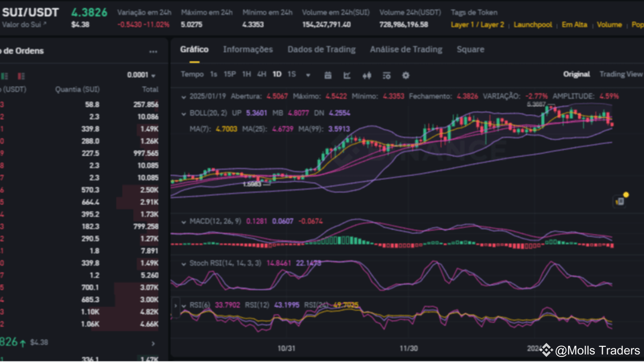The width and height of the screenshot is (644, 362).
Task: Select the 1H interval
Action: [x=247, y=74]
